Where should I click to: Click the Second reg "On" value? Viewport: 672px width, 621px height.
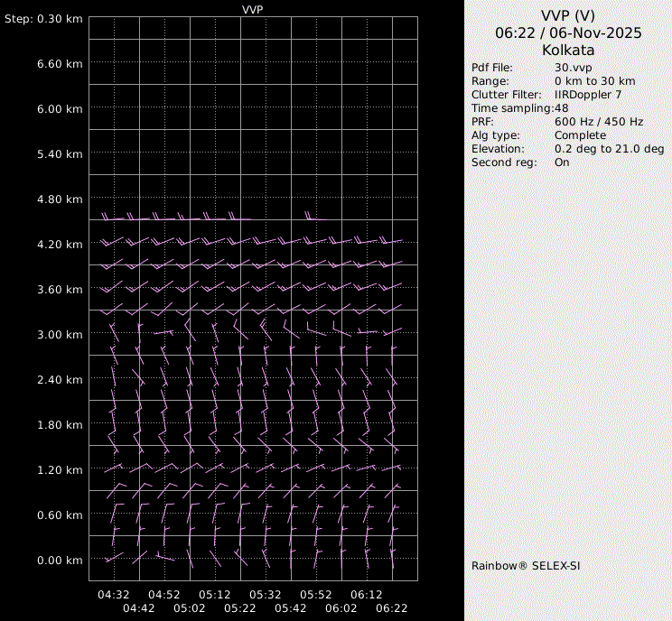(562, 162)
